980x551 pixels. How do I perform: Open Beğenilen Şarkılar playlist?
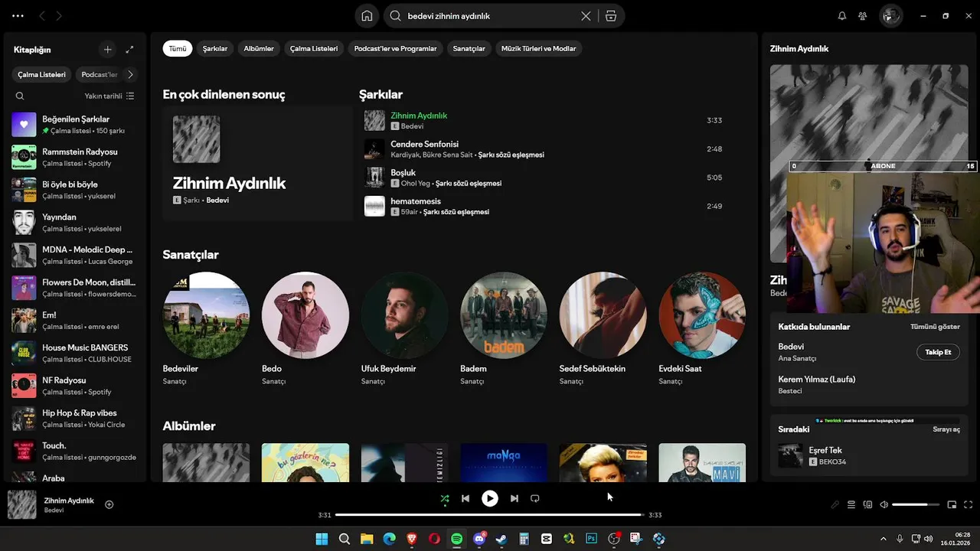[x=74, y=124]
